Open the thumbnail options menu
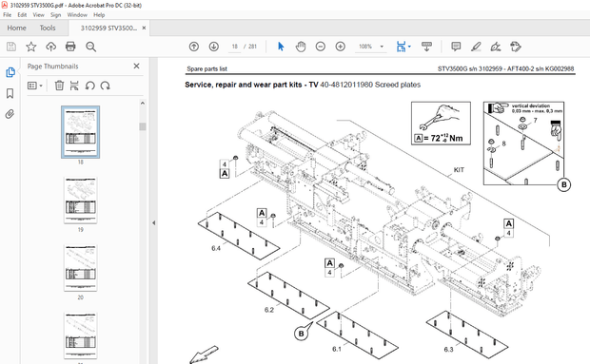590x364 pixels. pyautogui.click(x=34, y=86)
